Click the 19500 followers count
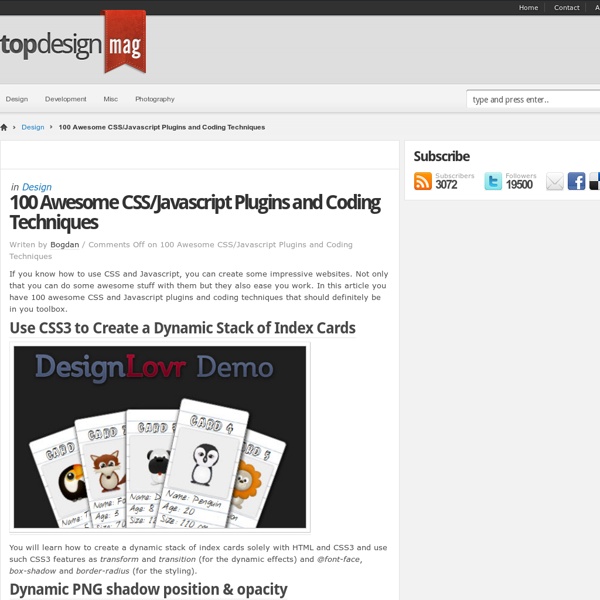 click(x=519, y=184)
